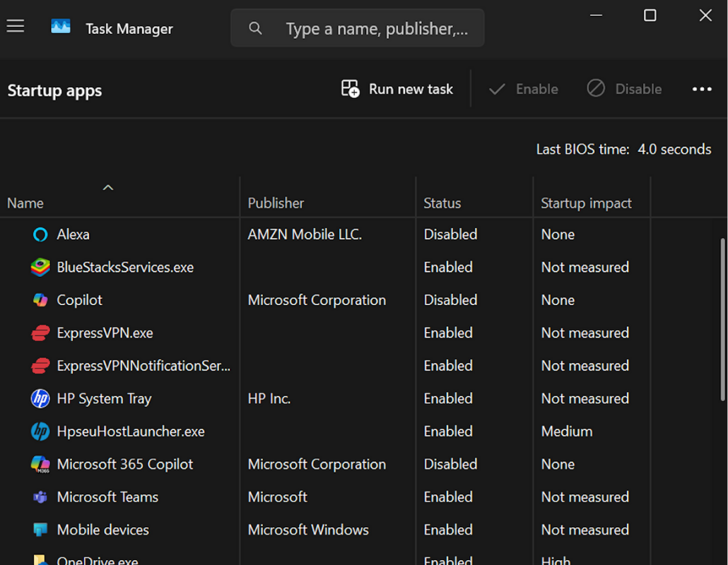Click the Mobile devices icon
This screenshot has height=565, width=728.
tap(40, 530)
